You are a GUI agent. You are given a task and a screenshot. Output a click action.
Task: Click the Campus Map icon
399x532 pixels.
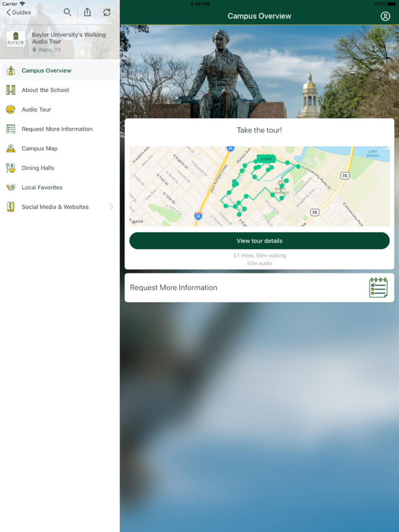point(11,148)
